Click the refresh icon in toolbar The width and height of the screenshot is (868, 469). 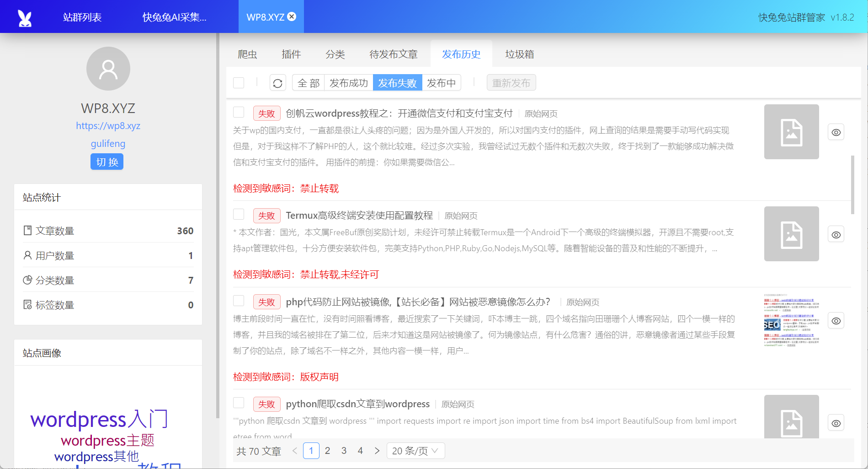tap(277, 83)
